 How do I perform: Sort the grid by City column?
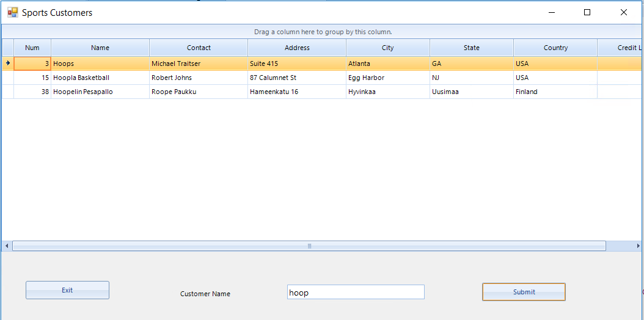click(x=388, y=48)
